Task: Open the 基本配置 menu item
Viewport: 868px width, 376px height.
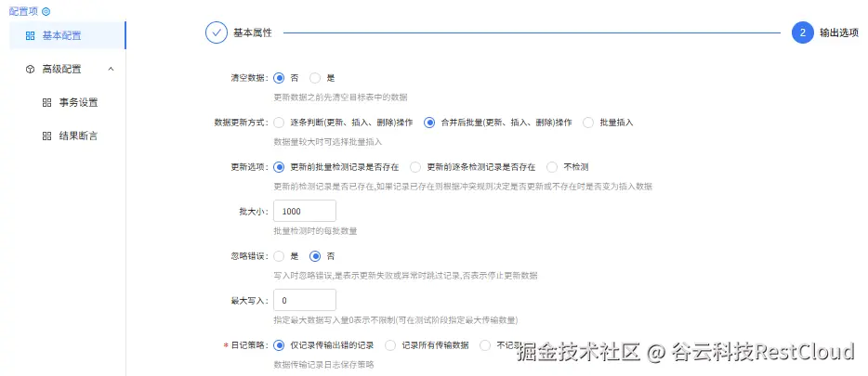Action: coord(68,36)
